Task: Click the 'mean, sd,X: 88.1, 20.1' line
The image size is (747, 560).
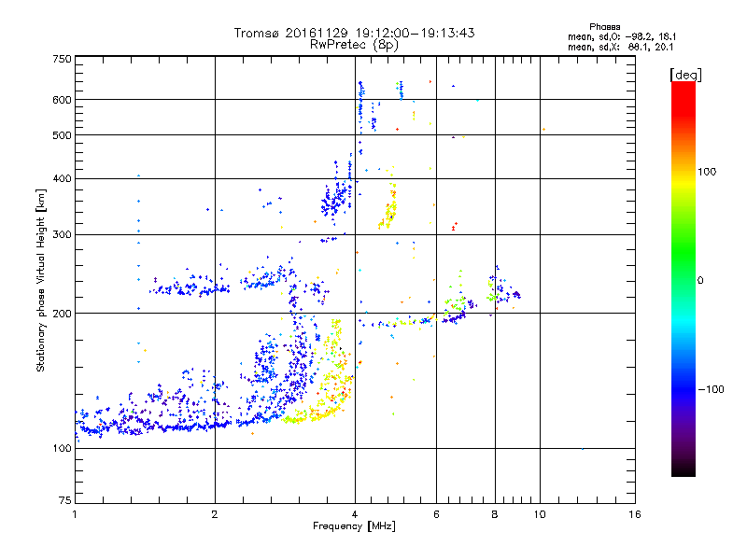Action: pos(620,48)
